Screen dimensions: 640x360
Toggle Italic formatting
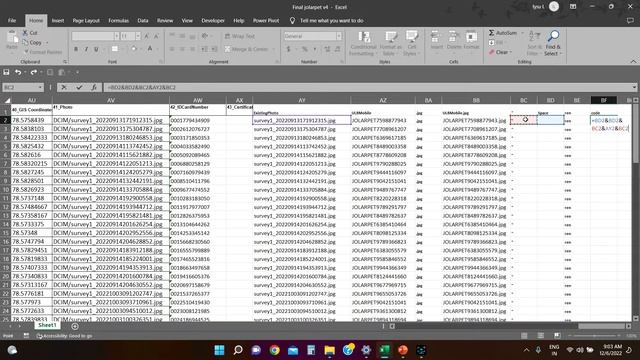pyautogui.click(x=86, y=49)
